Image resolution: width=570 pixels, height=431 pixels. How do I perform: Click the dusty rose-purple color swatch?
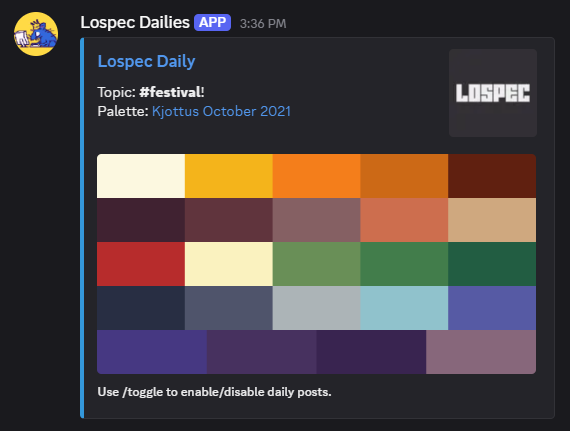click(x=481, y=352)
